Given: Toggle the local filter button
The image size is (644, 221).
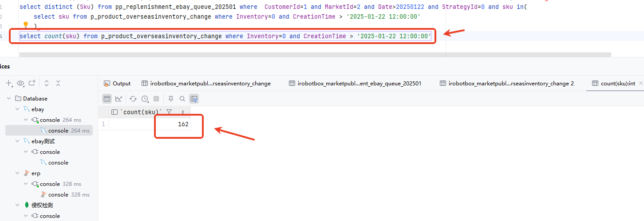Looking at the screenshot, I should [194, 99].
